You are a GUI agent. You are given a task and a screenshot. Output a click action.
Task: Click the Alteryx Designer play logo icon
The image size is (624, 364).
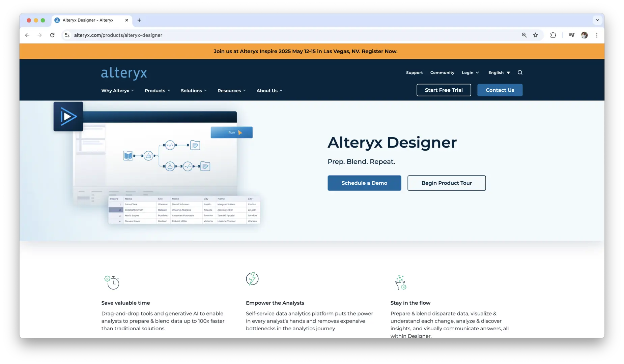68,117
